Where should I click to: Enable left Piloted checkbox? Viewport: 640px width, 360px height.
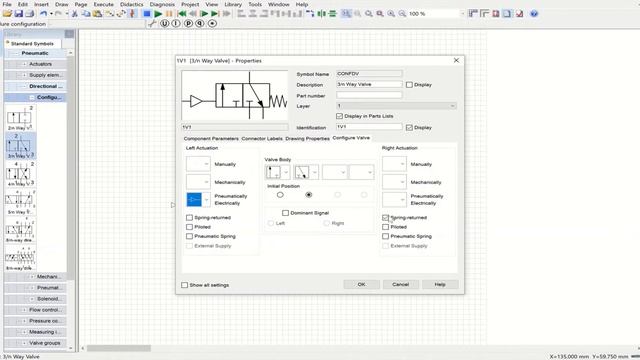click(x=189, y=227)
